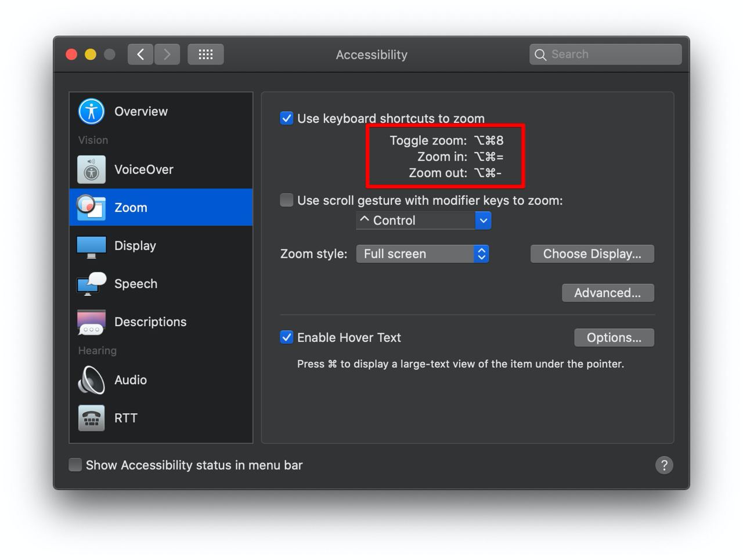
Task: Disable Use keyboard shortcuts to zoom
Action: [x=287, y=118]
